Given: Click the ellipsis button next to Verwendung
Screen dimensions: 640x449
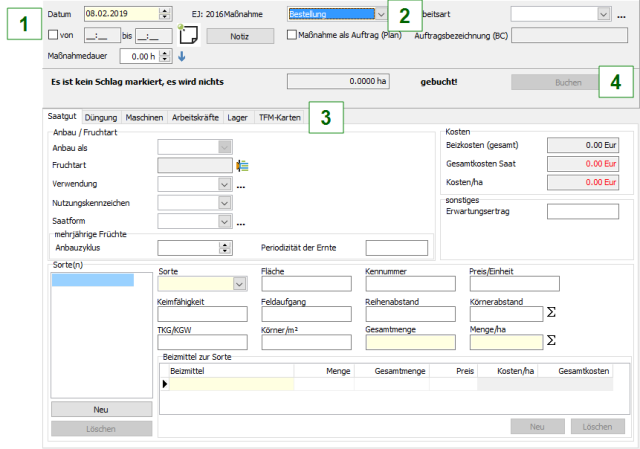Looking at the screenshot, I should [x=241, y=185].
